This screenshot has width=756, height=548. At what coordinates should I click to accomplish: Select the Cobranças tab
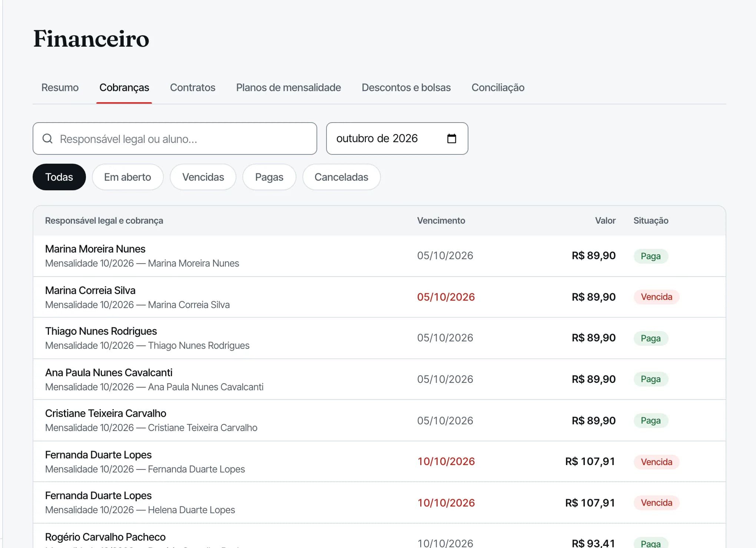(124, 87)
